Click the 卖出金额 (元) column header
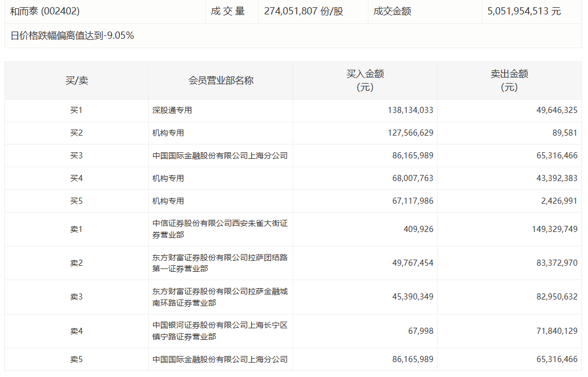The image size is (588, 377). coord(509,80)
